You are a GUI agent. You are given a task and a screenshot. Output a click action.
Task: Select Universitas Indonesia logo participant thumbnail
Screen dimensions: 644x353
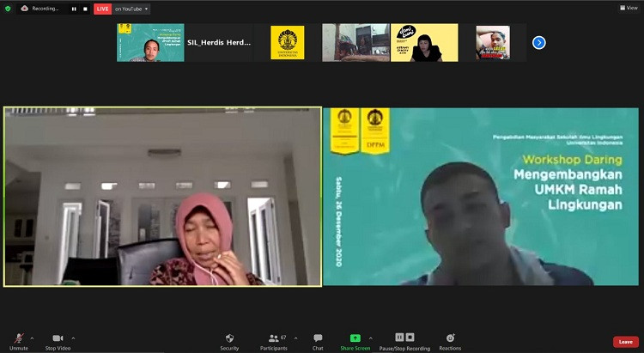tap(287, 42)
